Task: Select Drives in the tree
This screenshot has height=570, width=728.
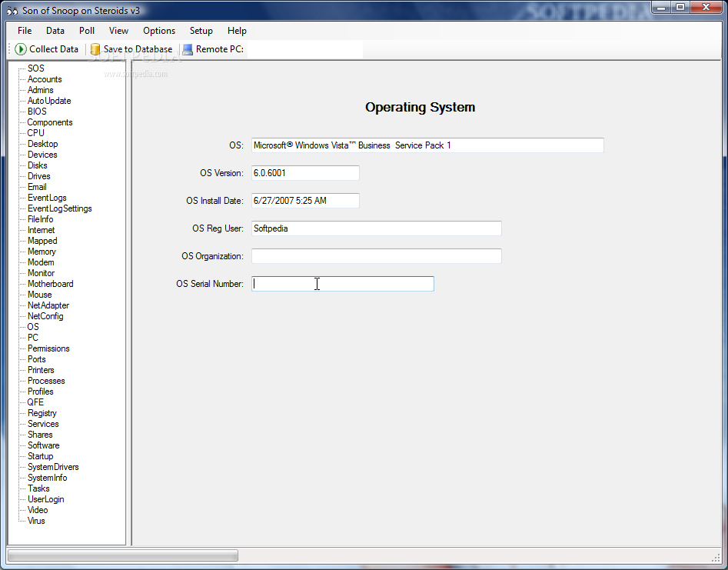Action: [39, 176]
